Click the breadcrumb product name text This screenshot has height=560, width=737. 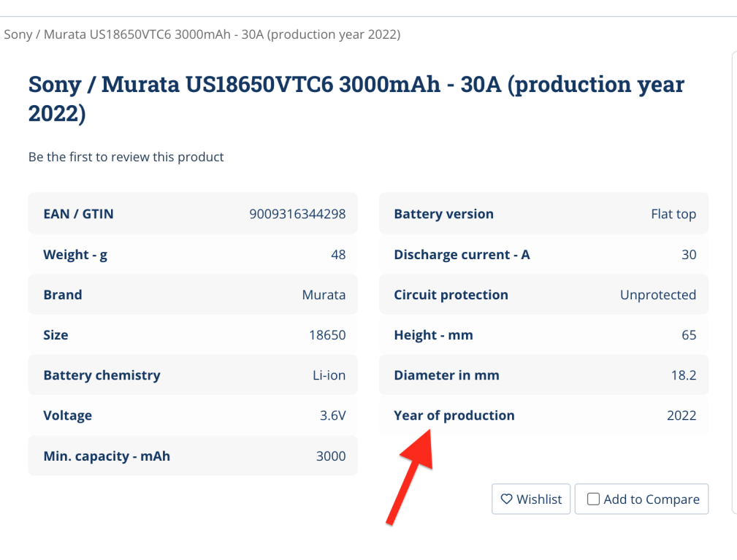202,35
